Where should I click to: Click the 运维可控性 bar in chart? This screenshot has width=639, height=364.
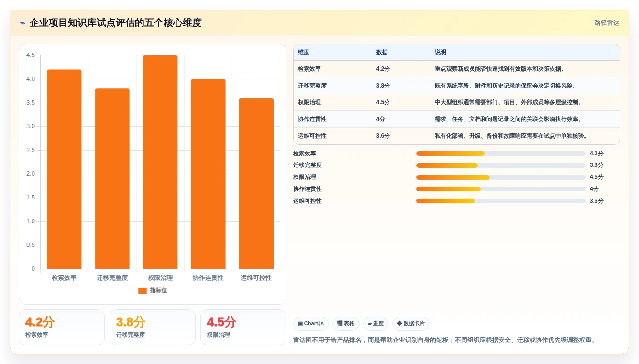(256, 184)
